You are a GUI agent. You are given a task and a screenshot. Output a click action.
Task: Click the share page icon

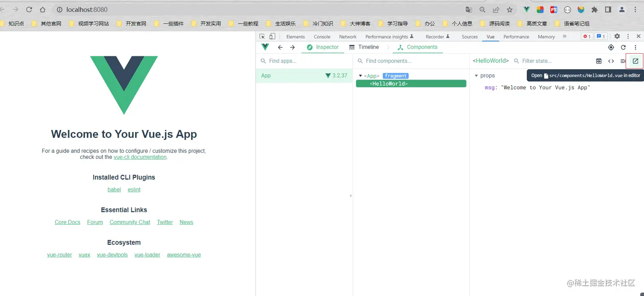click(x=496, y=9)
